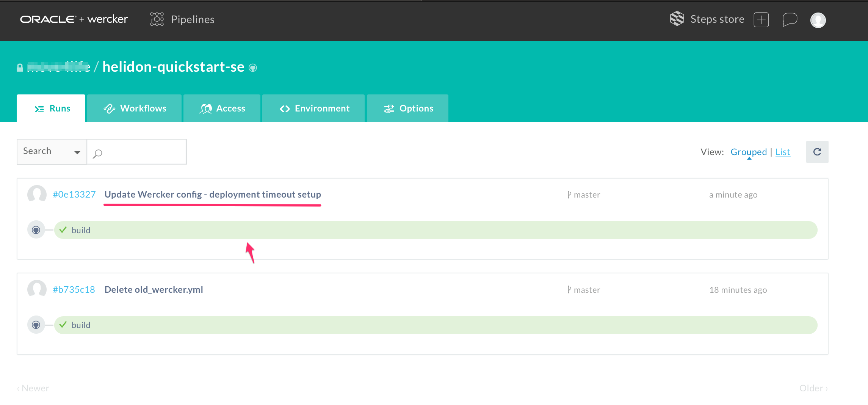Go to Newer runs page
The image size is (868, 405).
(33, 388)
